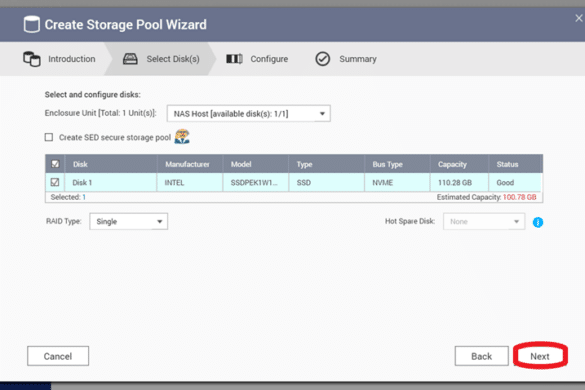Click the RAID Type label
The width and height of the screenshot is (585, 390).
63,221
